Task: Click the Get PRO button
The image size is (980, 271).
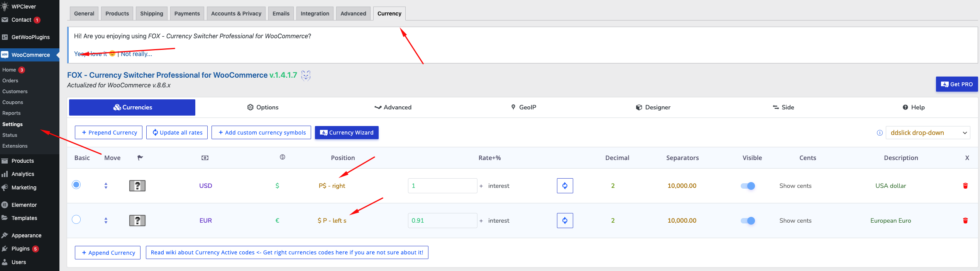Action: click(x=957, y=84)
